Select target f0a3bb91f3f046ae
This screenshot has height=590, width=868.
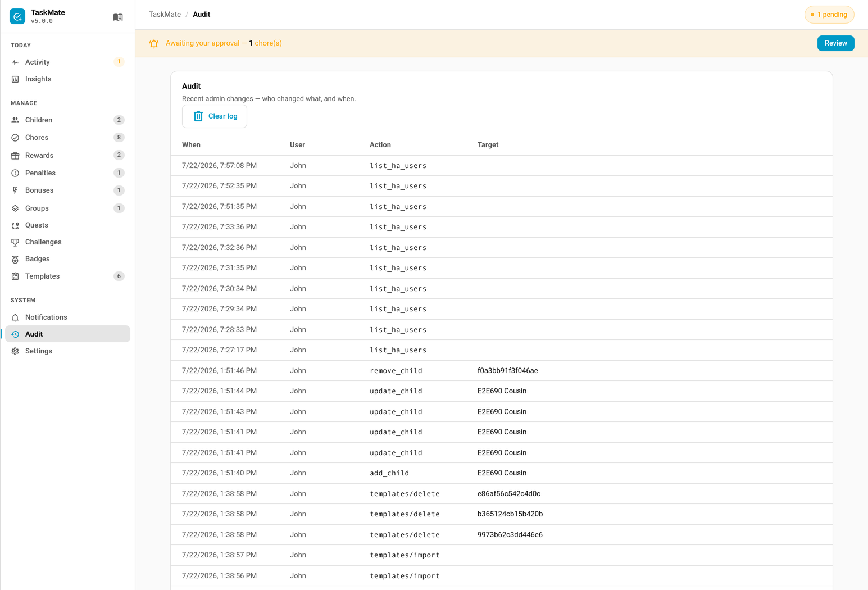pos(508,371)
